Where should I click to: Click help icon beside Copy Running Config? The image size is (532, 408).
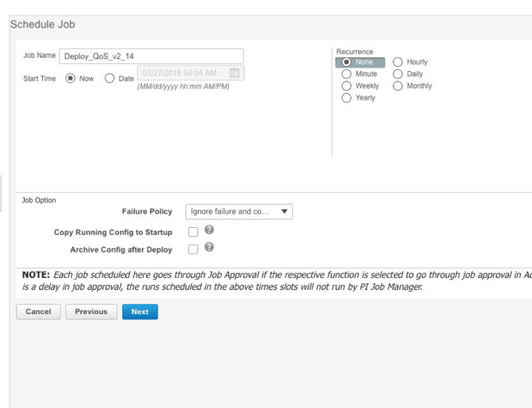coord(209,230)
